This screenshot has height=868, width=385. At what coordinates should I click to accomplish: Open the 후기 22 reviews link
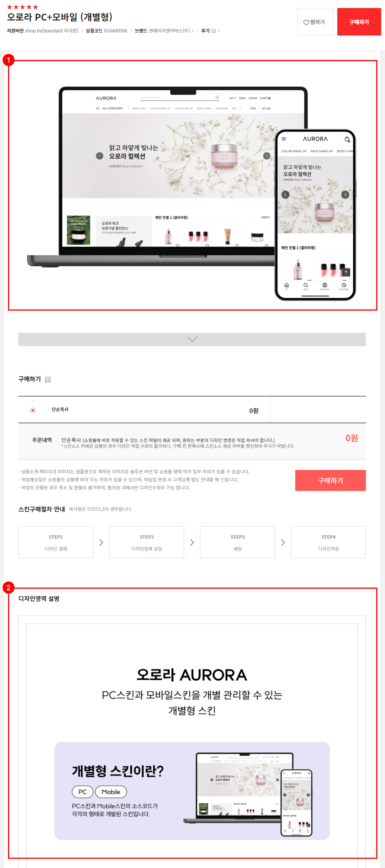pyautogui.click(x=209, y=31)
